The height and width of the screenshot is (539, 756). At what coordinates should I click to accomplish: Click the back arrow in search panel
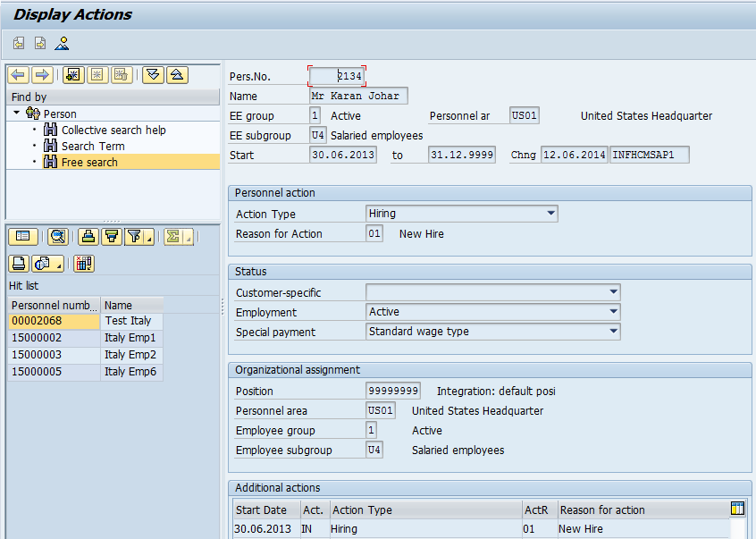pos(18,75)
